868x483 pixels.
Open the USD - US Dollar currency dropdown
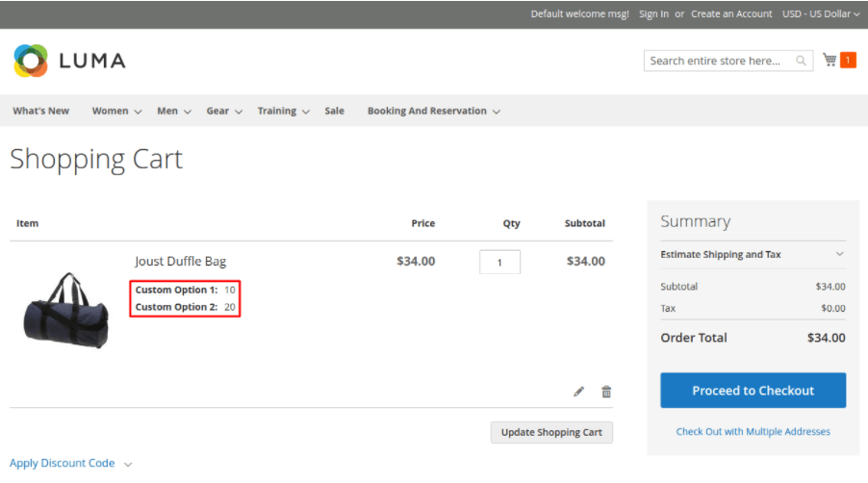[821, 13]
